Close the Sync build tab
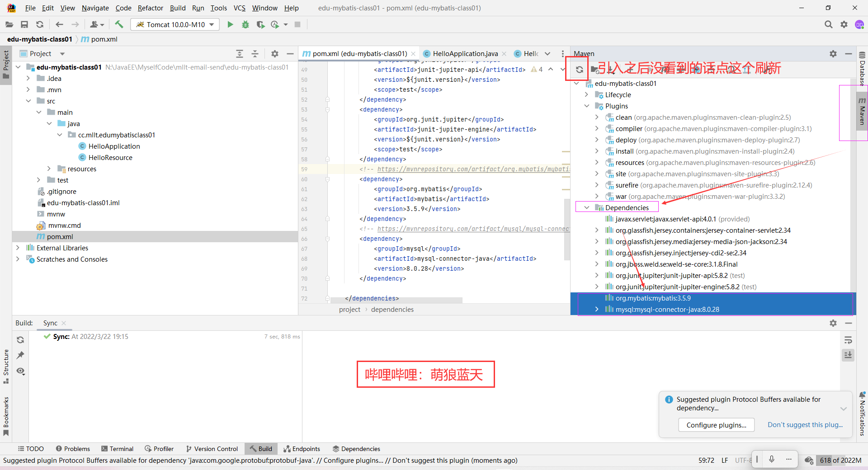 pos(64,323)
